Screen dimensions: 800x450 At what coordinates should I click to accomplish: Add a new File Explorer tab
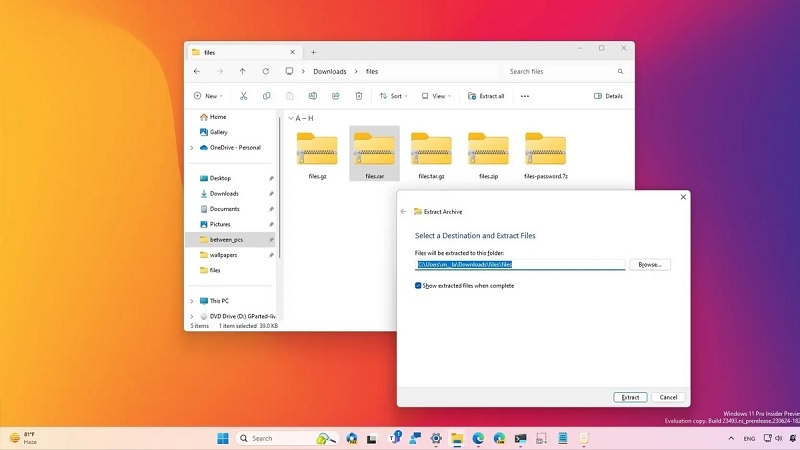click(313, 52)
